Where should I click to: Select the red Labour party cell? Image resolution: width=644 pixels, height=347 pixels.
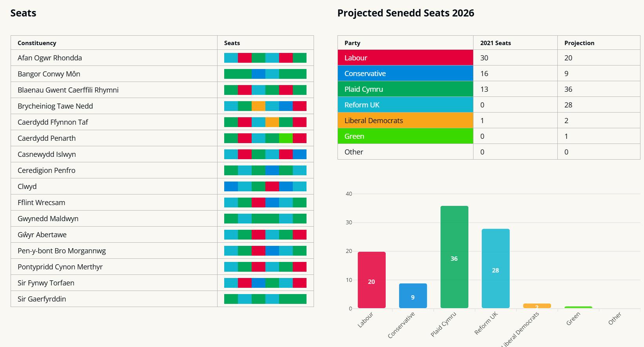point(405,58)
